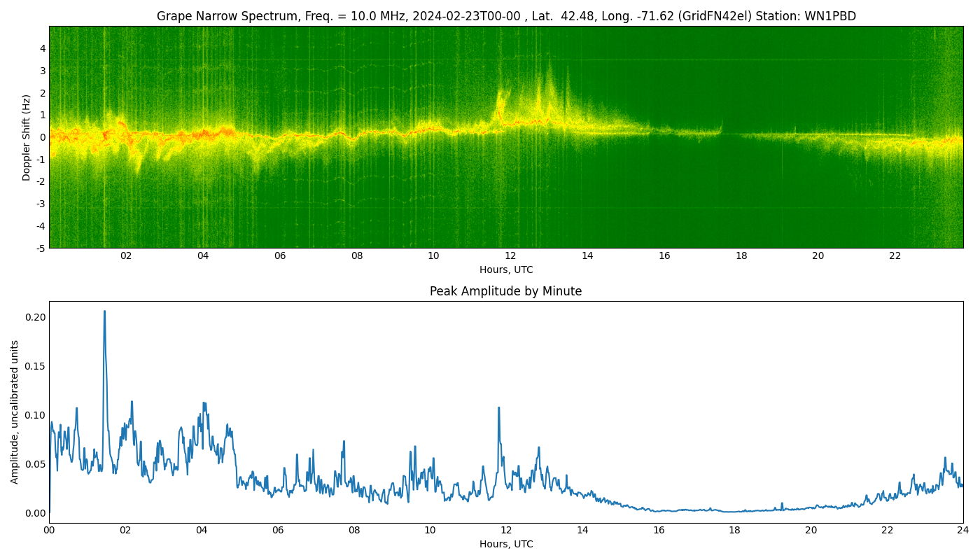Click the Doppler Shift (Hz) axis label
The width and height of the screenshot is (980, 560).
27,137
